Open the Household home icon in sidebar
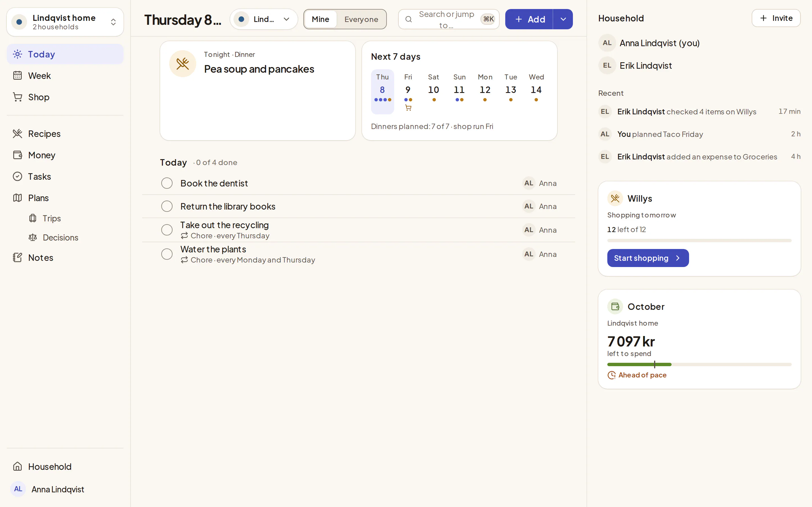This screenshot has height=507, width=812. (17, 466)
